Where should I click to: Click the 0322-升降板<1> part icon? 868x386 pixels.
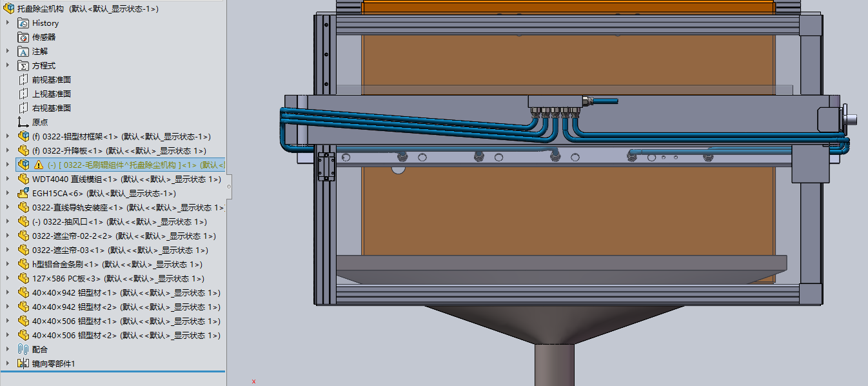(x=23, y=151)
